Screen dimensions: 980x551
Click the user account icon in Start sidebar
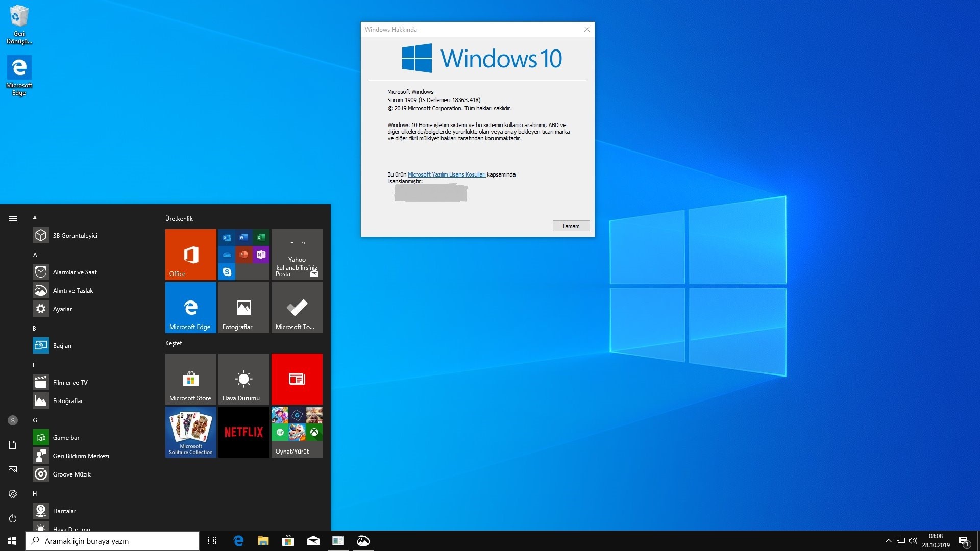pyautogui.click(x=13, y=420)
